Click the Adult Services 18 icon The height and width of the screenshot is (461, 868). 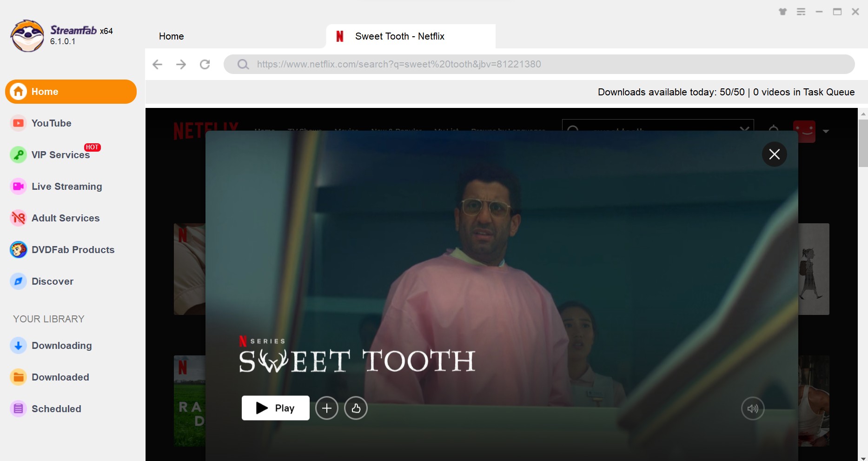[x=19, y=218]
